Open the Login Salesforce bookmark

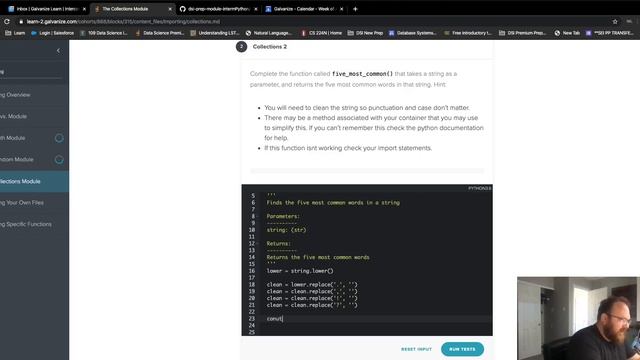[x=53, y=33]
